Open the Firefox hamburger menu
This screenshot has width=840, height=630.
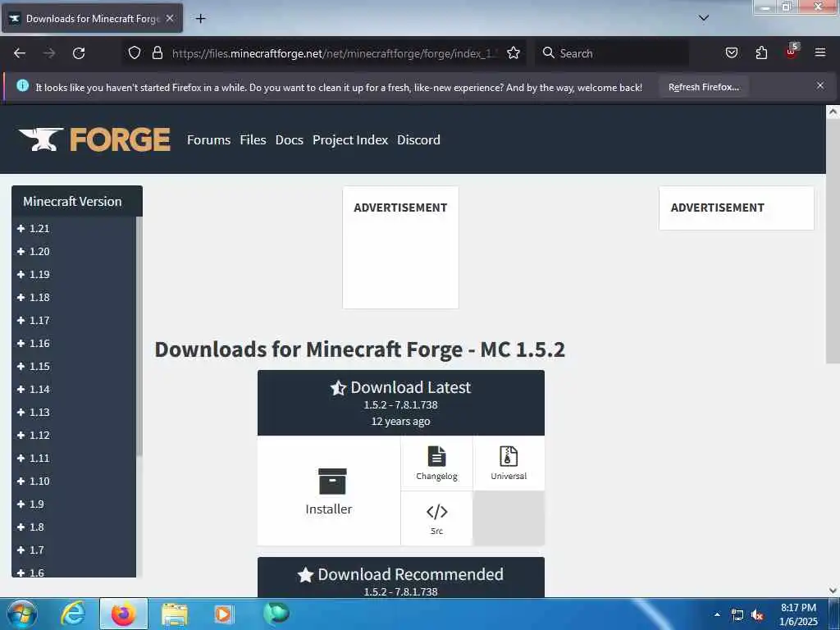(819, 53)
